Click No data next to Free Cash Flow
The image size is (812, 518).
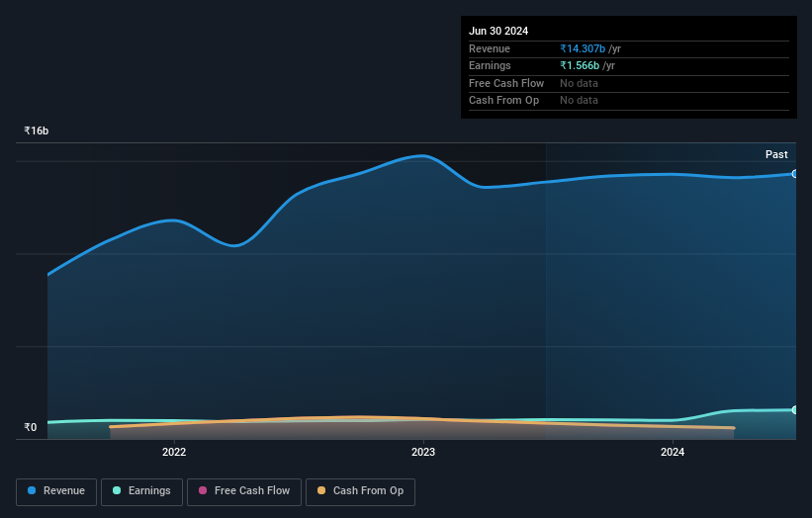click(579, 83)
